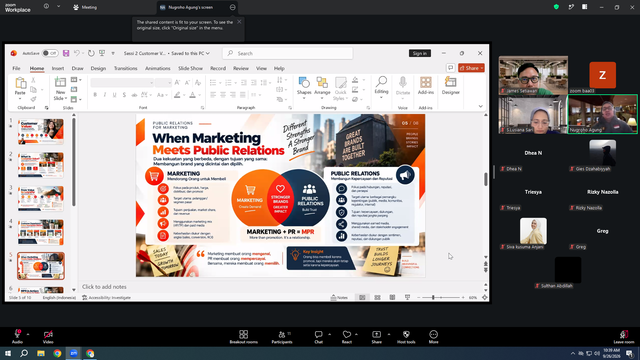Click the font color swatch
Viewport: 640px width, 360px height.
tap(192, 95)
